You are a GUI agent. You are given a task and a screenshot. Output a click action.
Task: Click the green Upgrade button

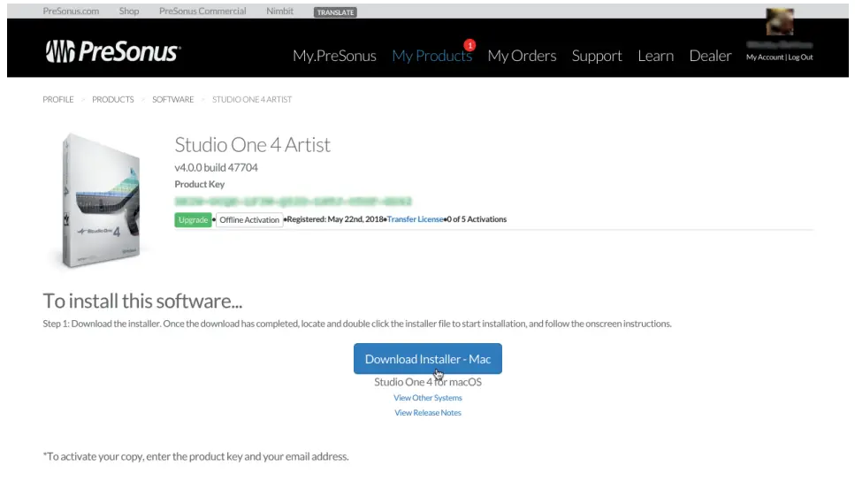193,220
